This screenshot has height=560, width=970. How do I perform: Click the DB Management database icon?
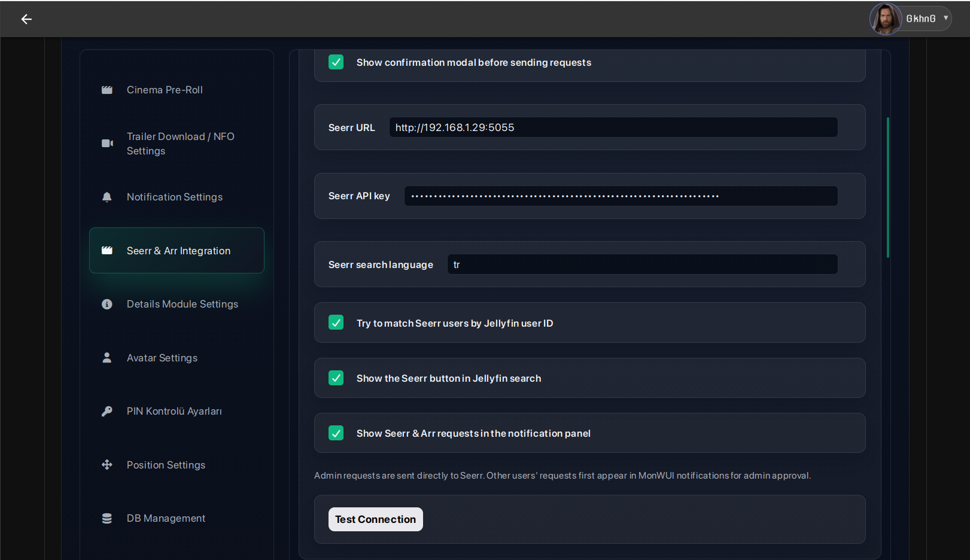pos(107,518)
